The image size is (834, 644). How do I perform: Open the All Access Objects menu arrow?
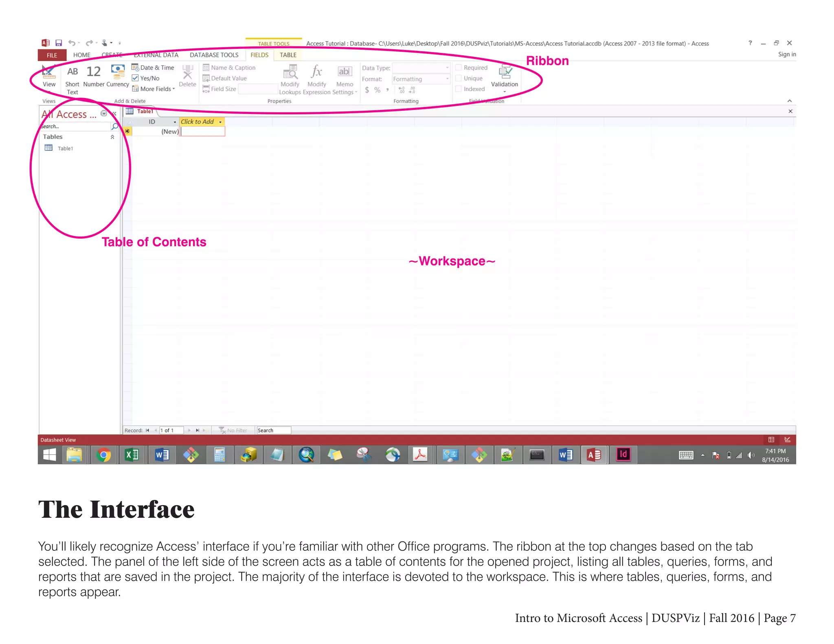pyautogui.click(x=104, y=114)
